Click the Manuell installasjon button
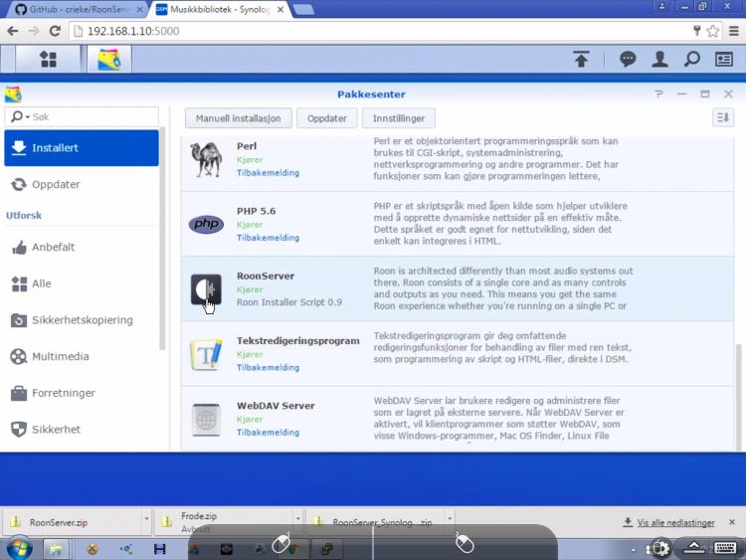 [239, 118]
